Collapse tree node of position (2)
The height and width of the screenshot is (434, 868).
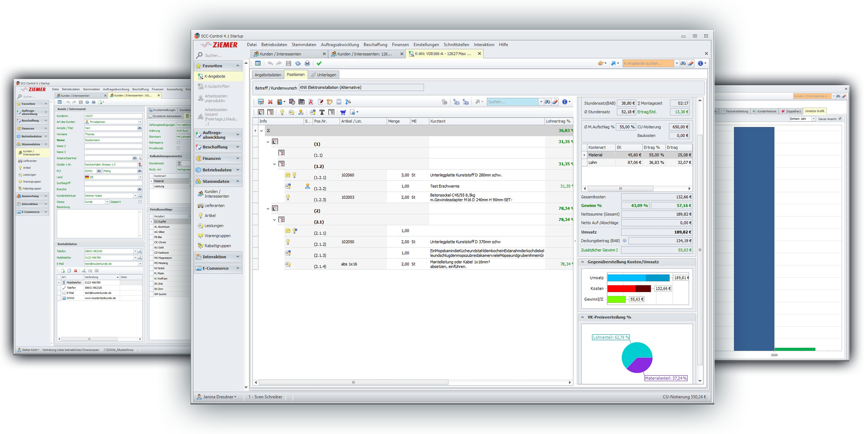[x=268, y=209]
